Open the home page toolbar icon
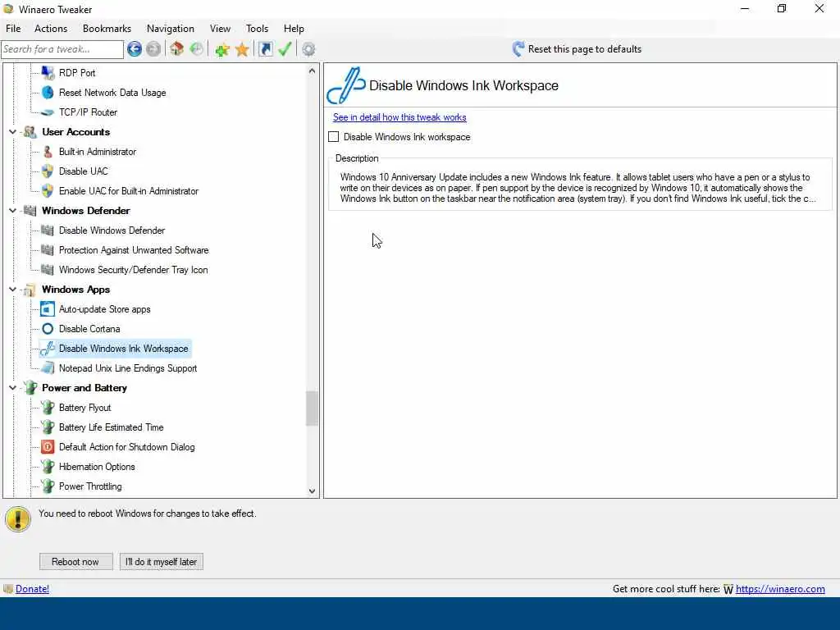 click(177, 49)
